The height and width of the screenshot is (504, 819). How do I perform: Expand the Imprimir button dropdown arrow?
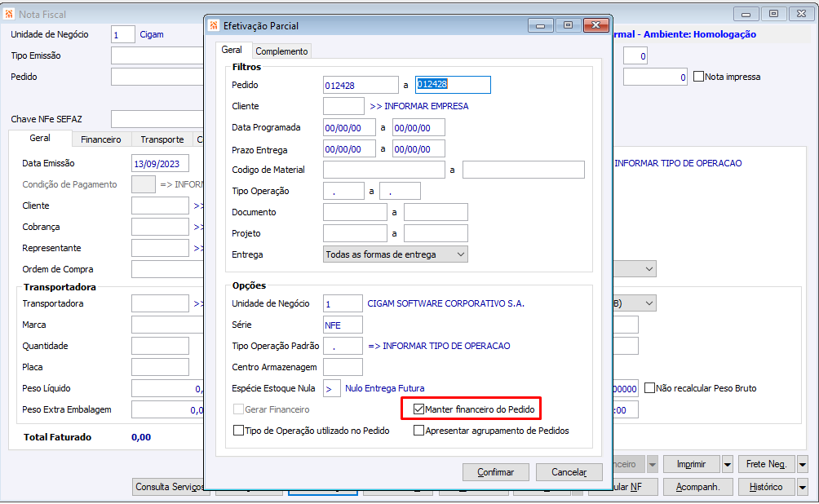[727, 464]
